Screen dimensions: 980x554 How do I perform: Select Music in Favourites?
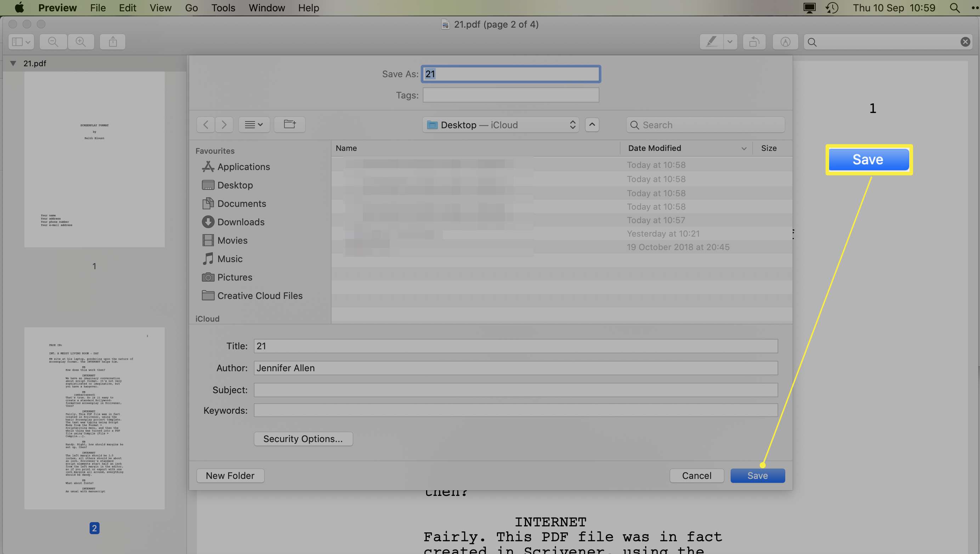pos(222,259)
